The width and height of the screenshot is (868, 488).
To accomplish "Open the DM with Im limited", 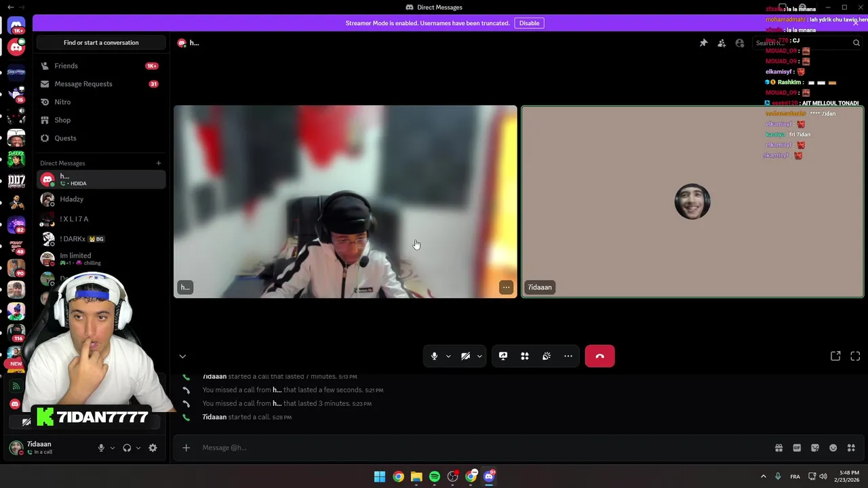I will click(100, 259).
